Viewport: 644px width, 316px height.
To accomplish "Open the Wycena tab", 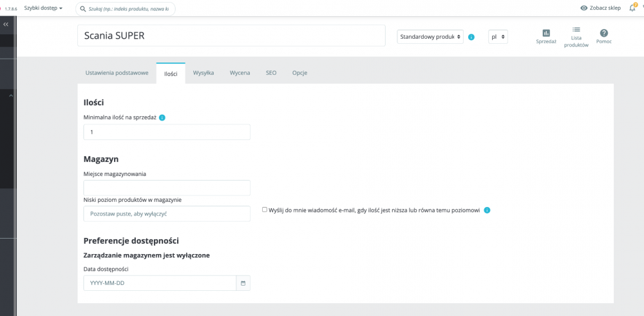I will 240,73.
